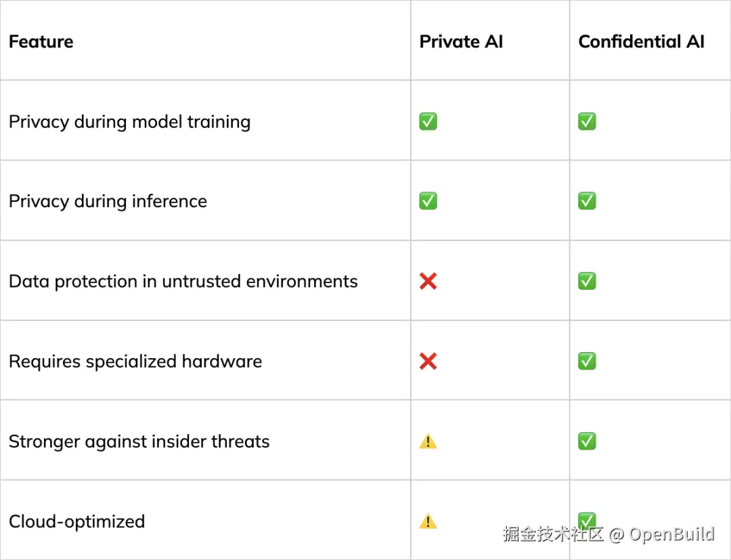
Task: Click Confidential AI check for insider threats
Action: pos(587,441)
